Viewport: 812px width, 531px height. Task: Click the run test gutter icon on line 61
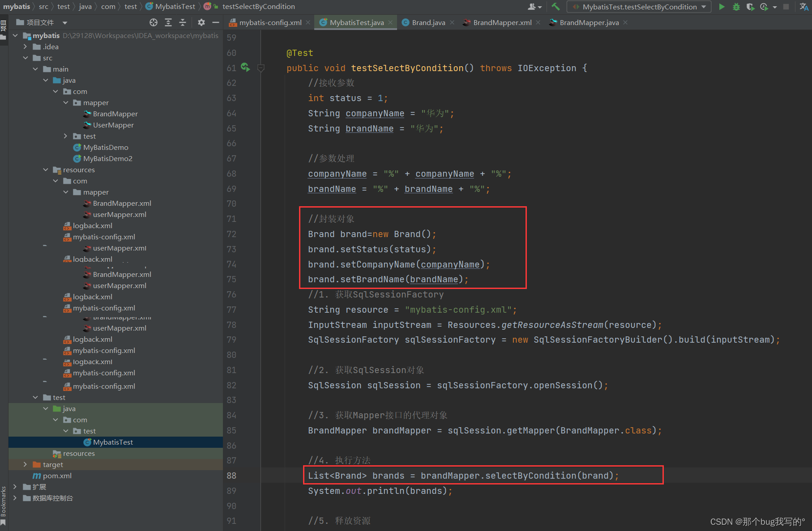click(245, 68)
